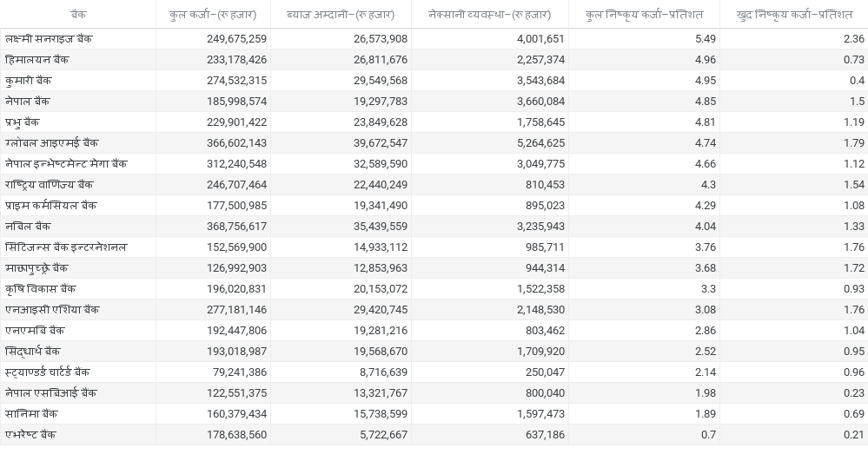Screen dimensions: 868x461
Task: Click loss provision value 5,264,625
Action: (x=540, y=143)
